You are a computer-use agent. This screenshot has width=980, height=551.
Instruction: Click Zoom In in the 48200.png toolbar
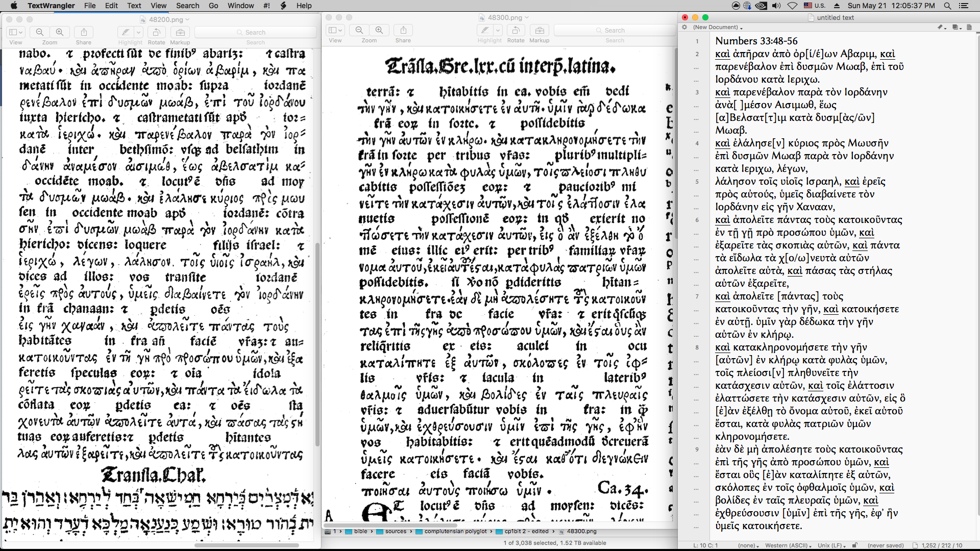(60, 32)
